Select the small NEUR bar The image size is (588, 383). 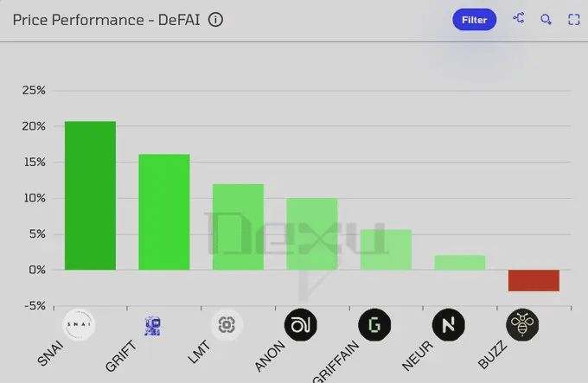click(460, 263)
